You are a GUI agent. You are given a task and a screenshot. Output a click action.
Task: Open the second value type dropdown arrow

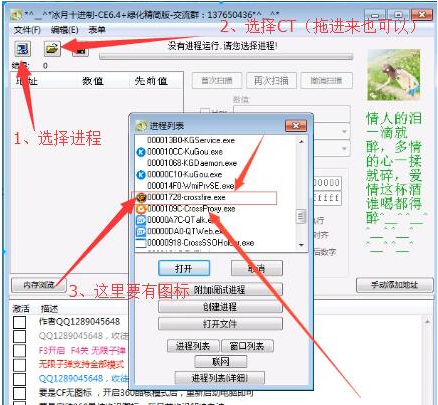[x=345, y=148]
